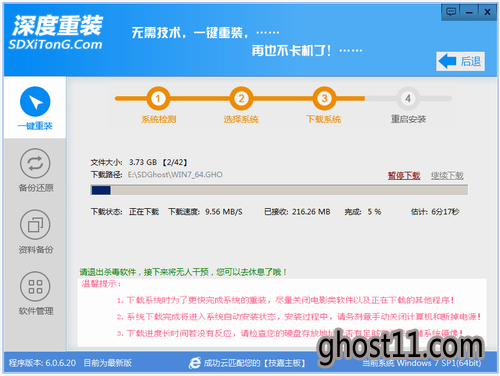This screenshot has width=500, height=376.
Task: Click the IE browser icon in status bar
Action: pos(195,363)
